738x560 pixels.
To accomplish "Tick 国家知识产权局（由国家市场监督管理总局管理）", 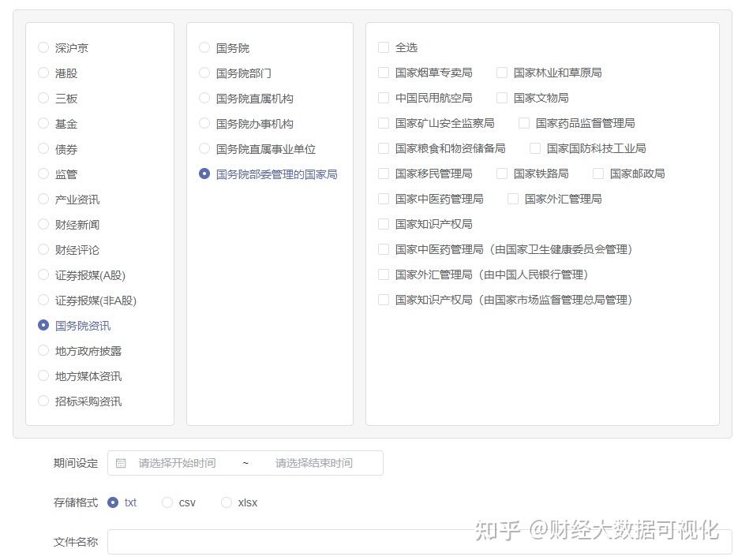I will (384, 300).
